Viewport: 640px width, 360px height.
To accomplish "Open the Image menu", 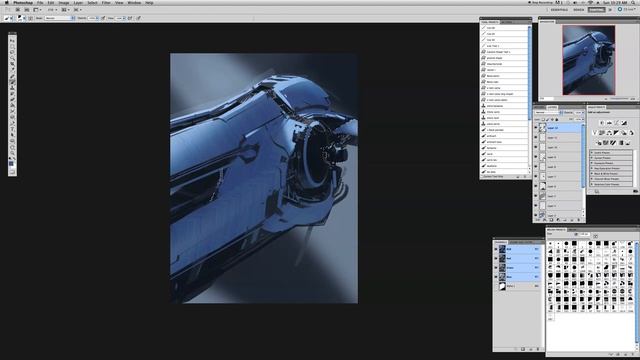I will (x=64, y=2).
